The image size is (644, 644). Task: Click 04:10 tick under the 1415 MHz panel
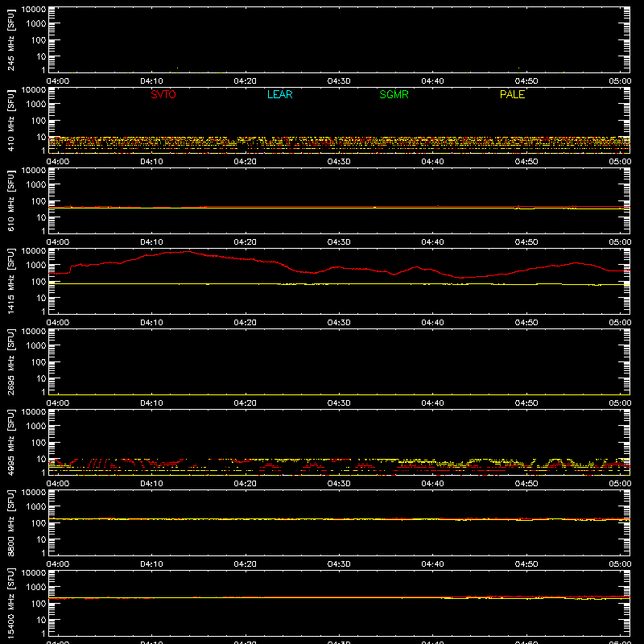pyautogui.click(x=151, y=323)
